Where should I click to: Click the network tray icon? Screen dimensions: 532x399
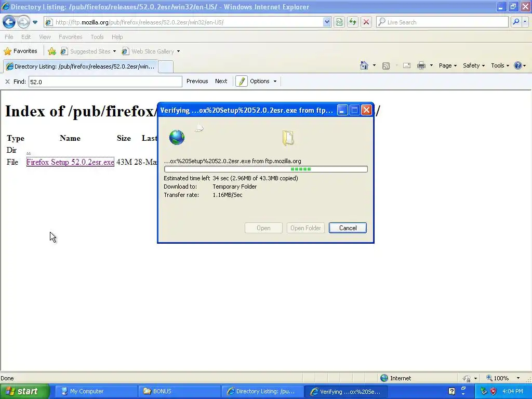point(484,391)
